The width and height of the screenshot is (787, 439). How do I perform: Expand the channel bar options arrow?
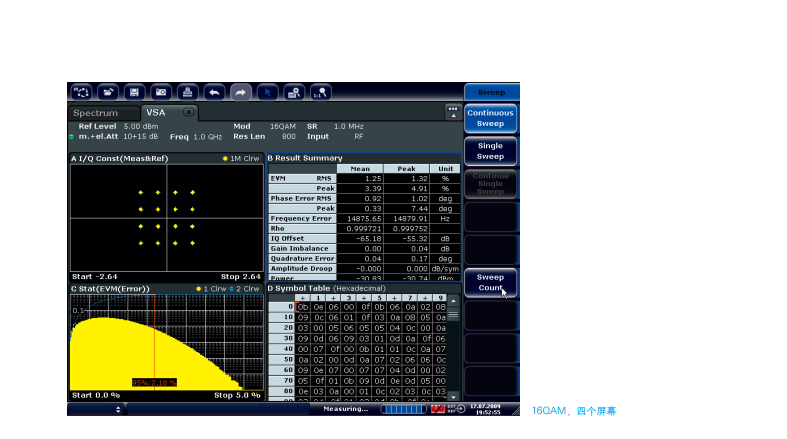point(453,112)
